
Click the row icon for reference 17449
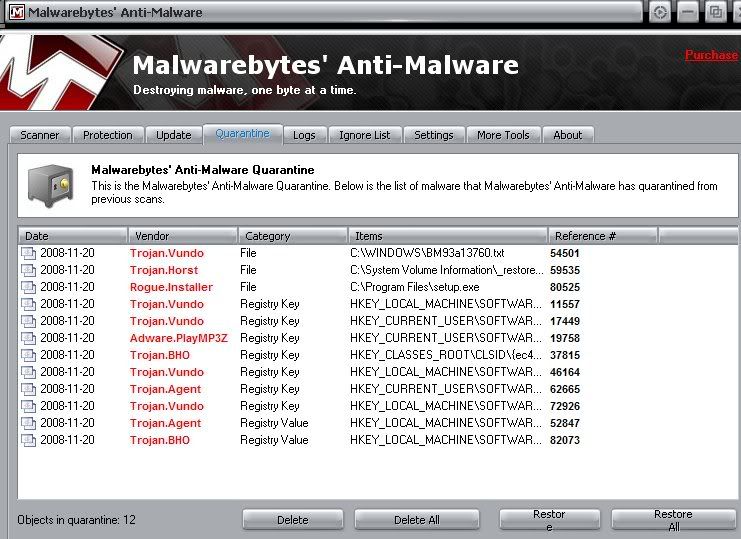(28, 322)
